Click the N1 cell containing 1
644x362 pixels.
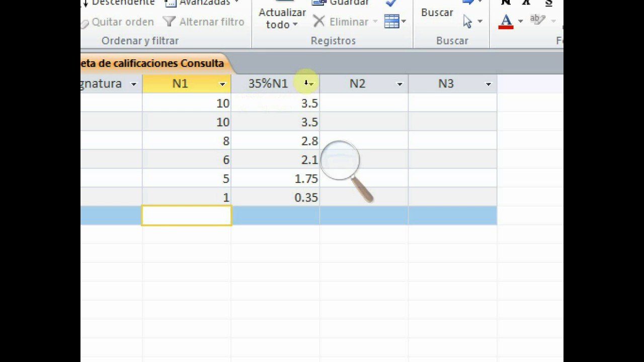pyautogui.click(x=187, y=197)
